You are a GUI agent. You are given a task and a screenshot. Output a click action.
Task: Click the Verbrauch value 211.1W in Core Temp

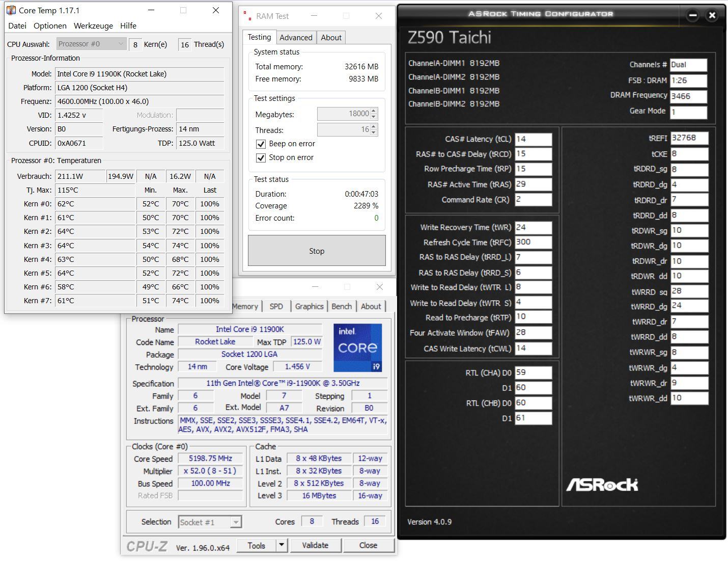click(x=80, y=176)
